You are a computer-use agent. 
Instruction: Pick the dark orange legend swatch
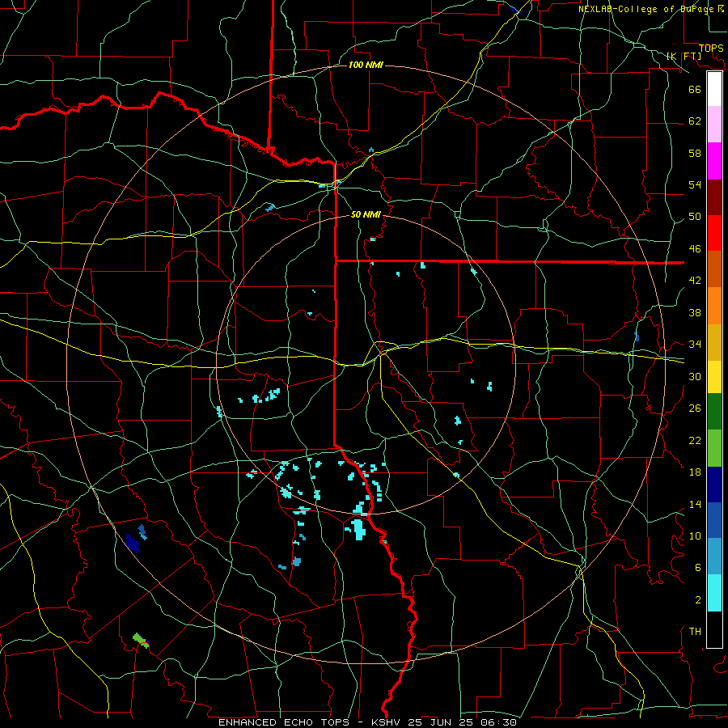pyautogui.click(x=714, y=269)
